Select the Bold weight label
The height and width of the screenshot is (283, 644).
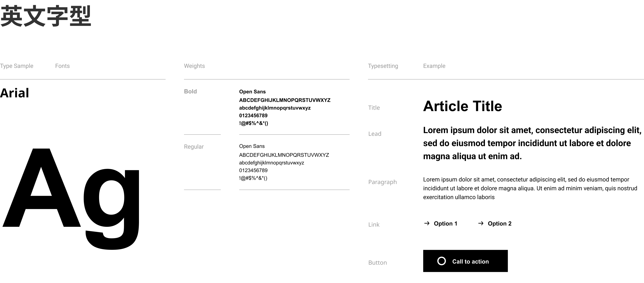pyautogui.click(x=191, y=91)
